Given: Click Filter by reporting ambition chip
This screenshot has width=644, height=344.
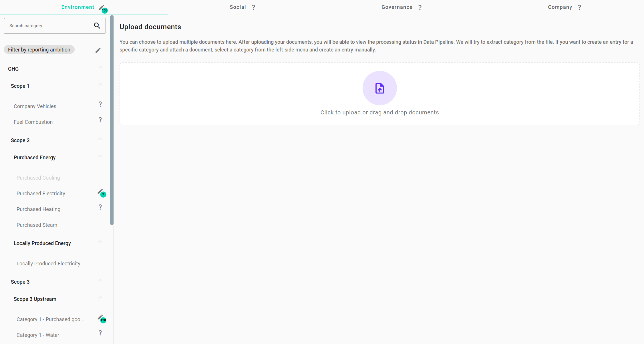Looking at the screenshot, I should [x=39, y=49].
